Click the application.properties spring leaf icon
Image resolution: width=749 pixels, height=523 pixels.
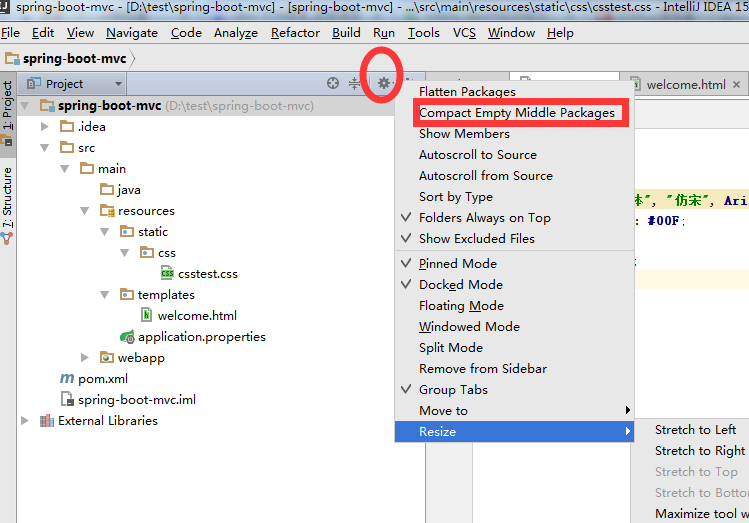tap(127, 337)
